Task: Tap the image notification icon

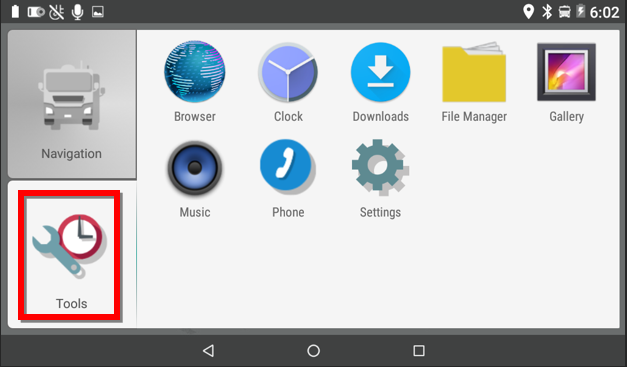Action: [x=98, y=12]
